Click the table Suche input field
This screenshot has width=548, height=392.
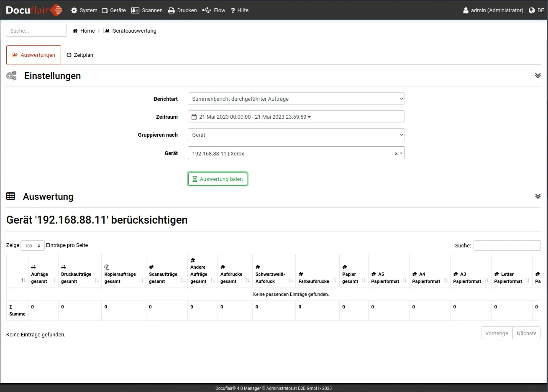(507, 246)
